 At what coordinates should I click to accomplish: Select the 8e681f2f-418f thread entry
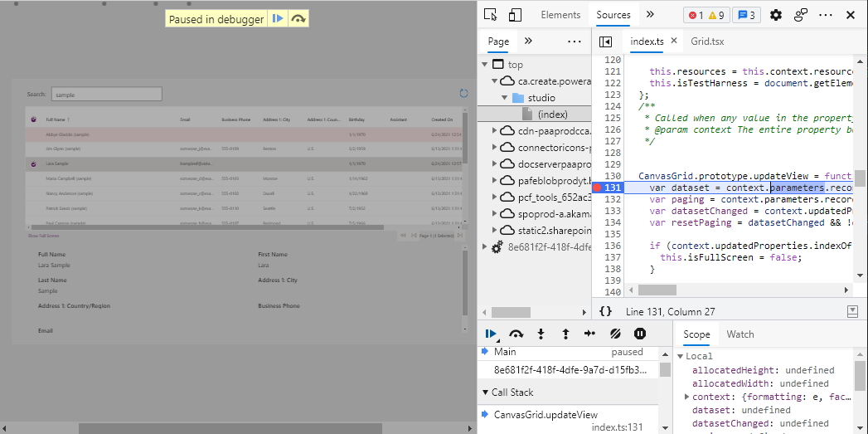pyautogui.click(x=569, y=370)
